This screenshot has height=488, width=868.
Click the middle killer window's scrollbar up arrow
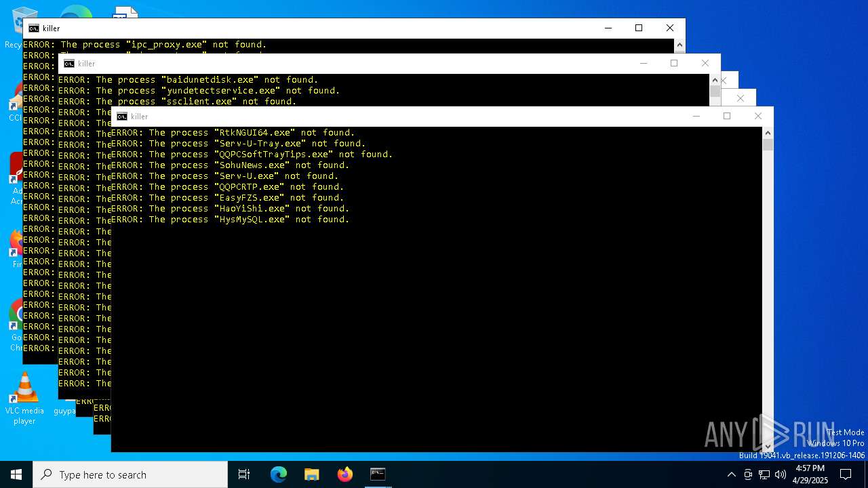715,79
